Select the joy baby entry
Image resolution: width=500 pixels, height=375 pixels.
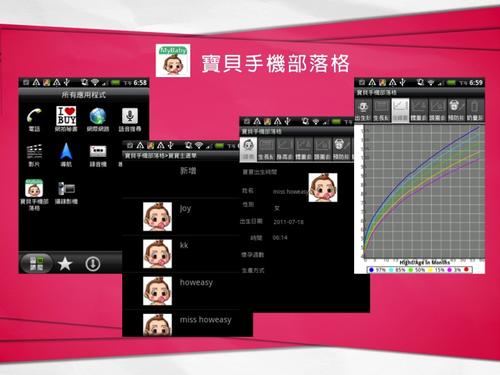tap(181, 216)
